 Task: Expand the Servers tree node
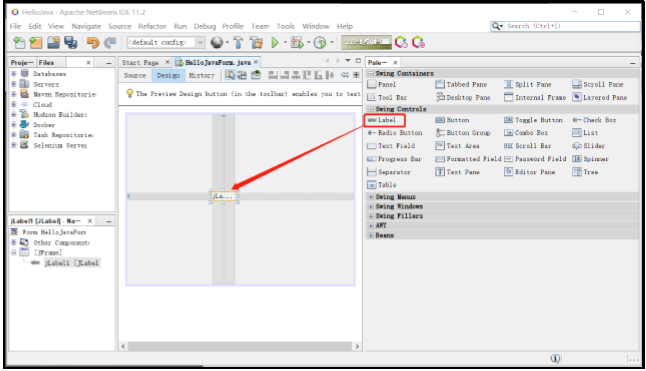click(14, 84)
